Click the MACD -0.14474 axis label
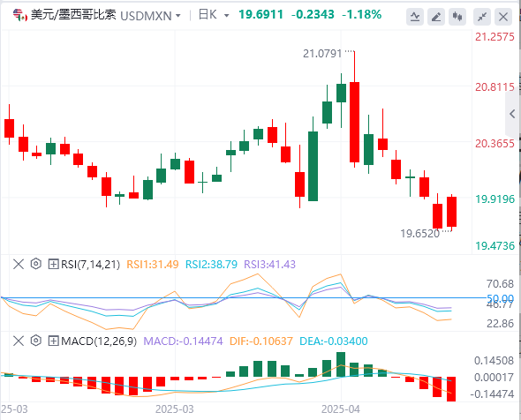This screenshot has height=420, width=521. point(492,394)
